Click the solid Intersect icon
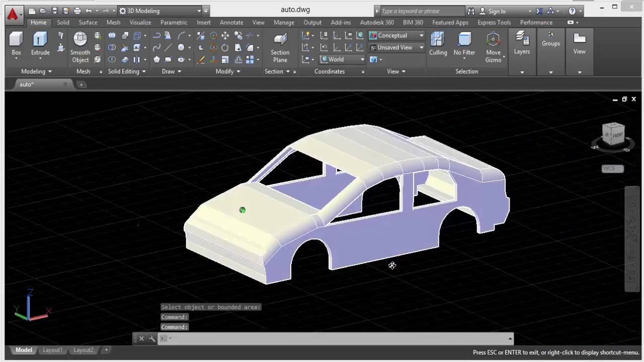Image resolution: width=644 pixels, height=362 pixels. (x=112, y=60)
